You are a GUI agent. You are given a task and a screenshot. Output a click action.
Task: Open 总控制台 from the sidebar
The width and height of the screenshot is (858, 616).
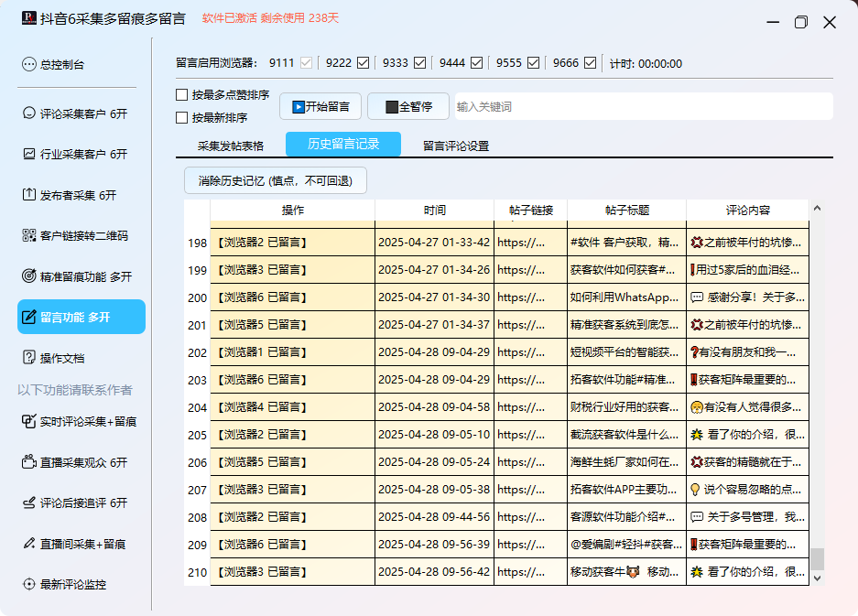tap(62, 65)
